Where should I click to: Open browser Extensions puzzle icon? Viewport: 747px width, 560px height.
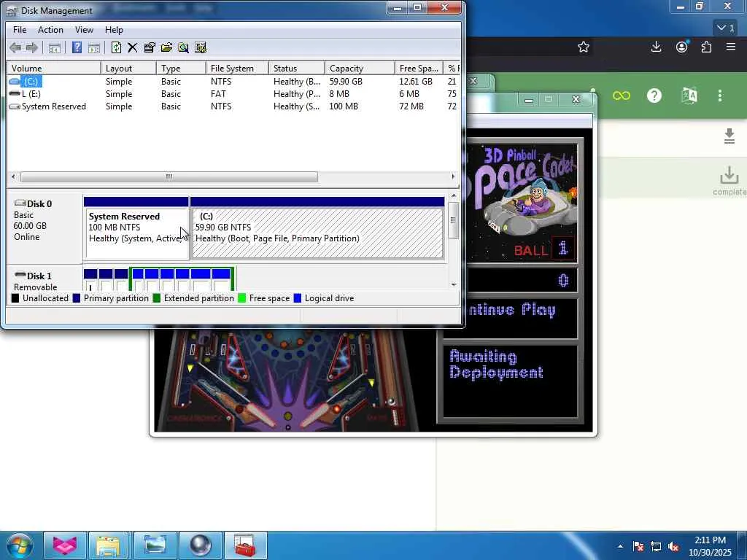pyautogui.click(x=706, y=47)
